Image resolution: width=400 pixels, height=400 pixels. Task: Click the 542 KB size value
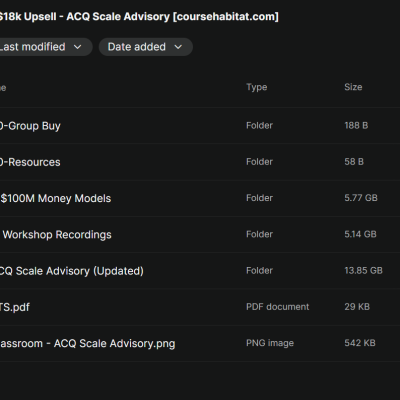[360, 343]
